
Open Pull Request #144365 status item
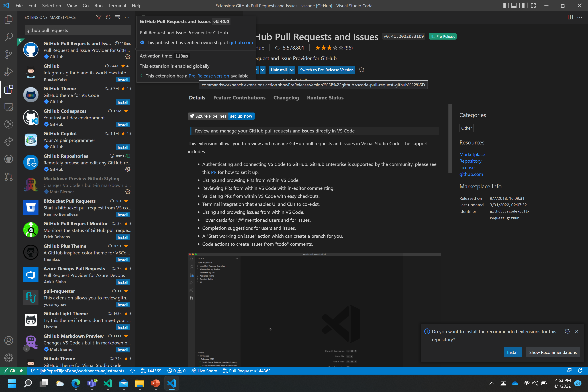[x=246, y=371]
